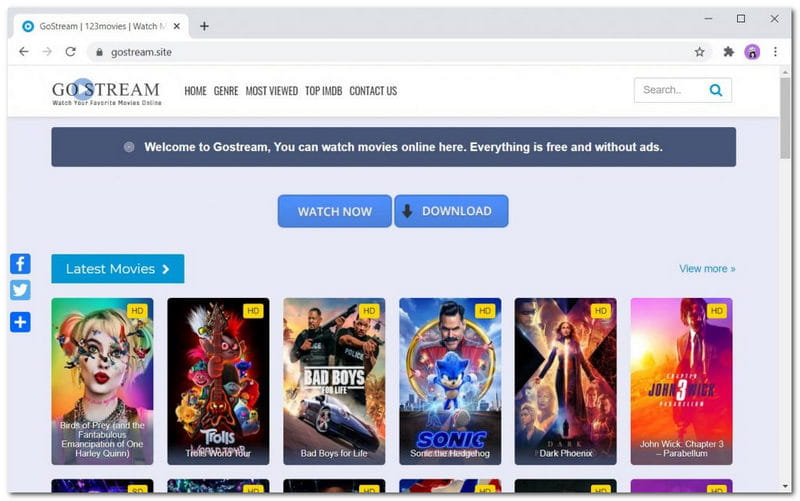Share on Twitter via sidebar icon
The image size is (800, 501).
(x=20, y=290)
